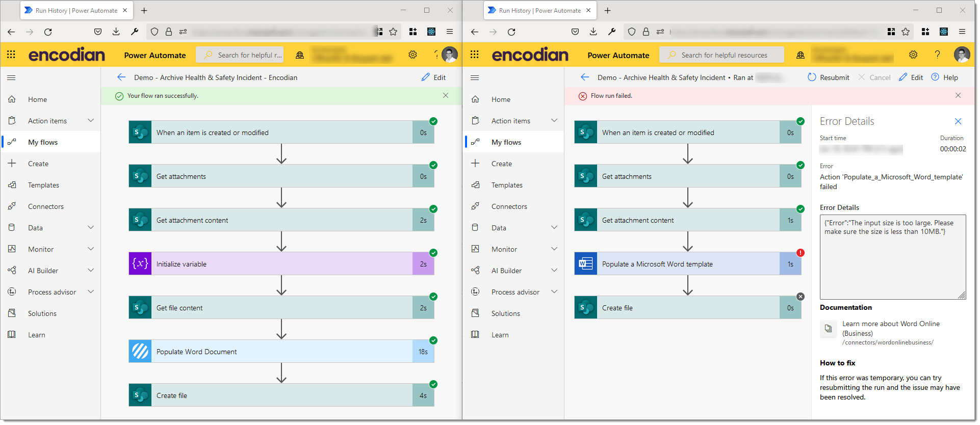Open settings gear in left window header
The image size is (980, 425).
pos(413,55)
